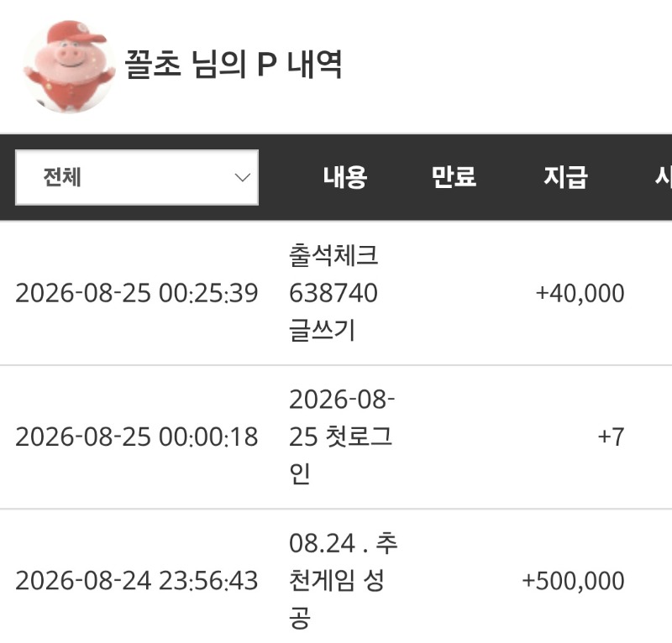Image resolution: width=672 pixels, height=643 pixels.
Task: Click the +40,000 point amount
Action: point(580,294)
